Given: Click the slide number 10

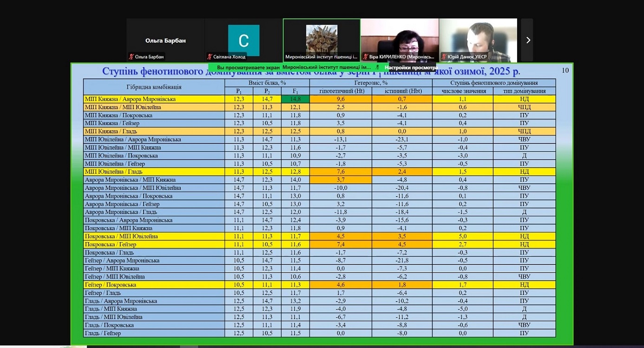Looking at the screenshot, I should [565, 71].
